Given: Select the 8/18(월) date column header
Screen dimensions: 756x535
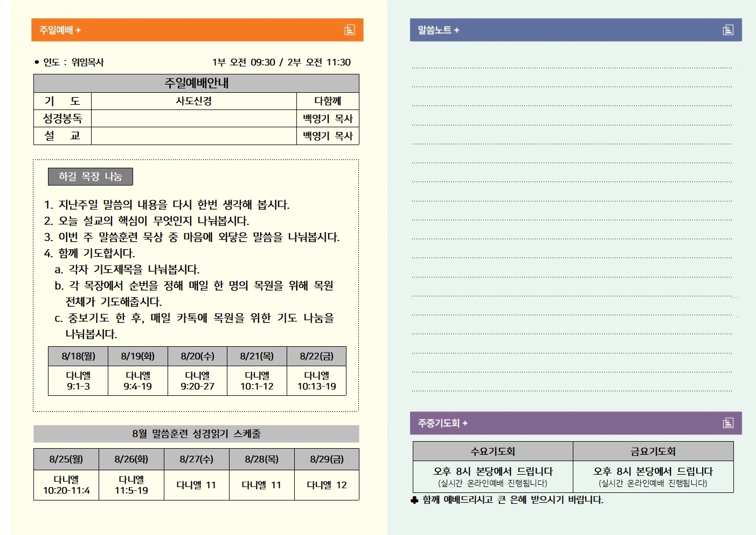Looking at the screenshot, I should click(x=78, y=356).
